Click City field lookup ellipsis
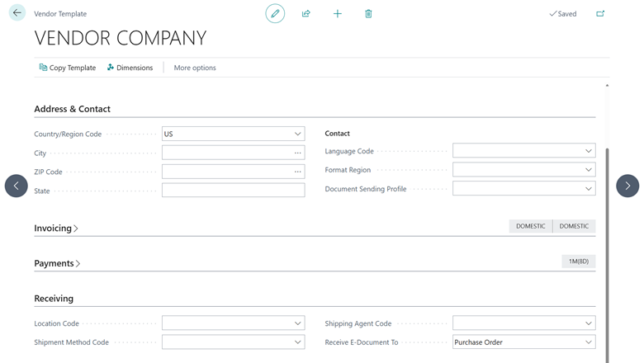This screenshot has width=644, height=363. tap(297, 153)
